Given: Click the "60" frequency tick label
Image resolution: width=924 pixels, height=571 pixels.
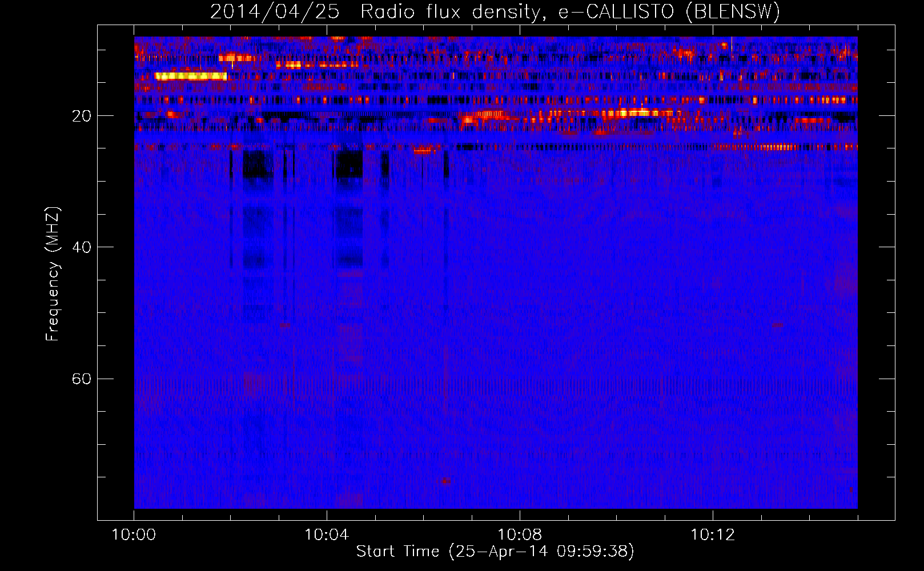Looking at the screenshot, I should 81,379.
